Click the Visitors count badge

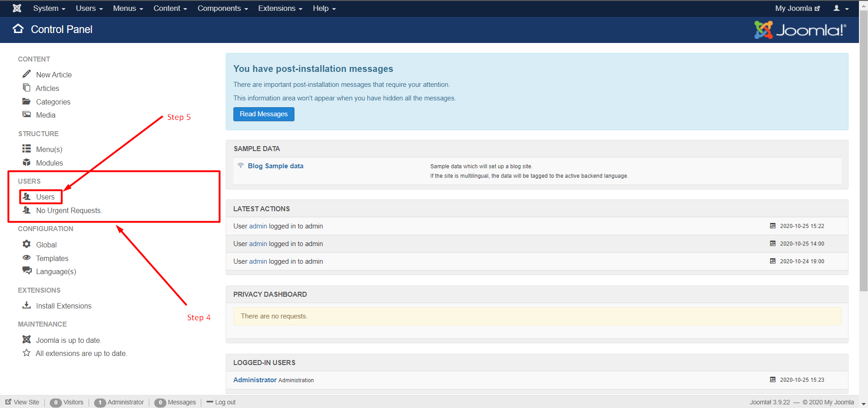[56, 403]
